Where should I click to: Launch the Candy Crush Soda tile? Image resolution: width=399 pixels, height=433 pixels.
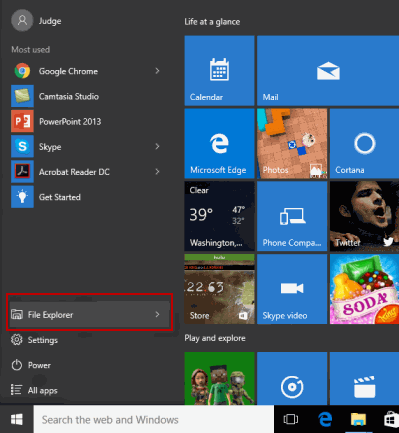pyautogui.click(x=364, y=289)
